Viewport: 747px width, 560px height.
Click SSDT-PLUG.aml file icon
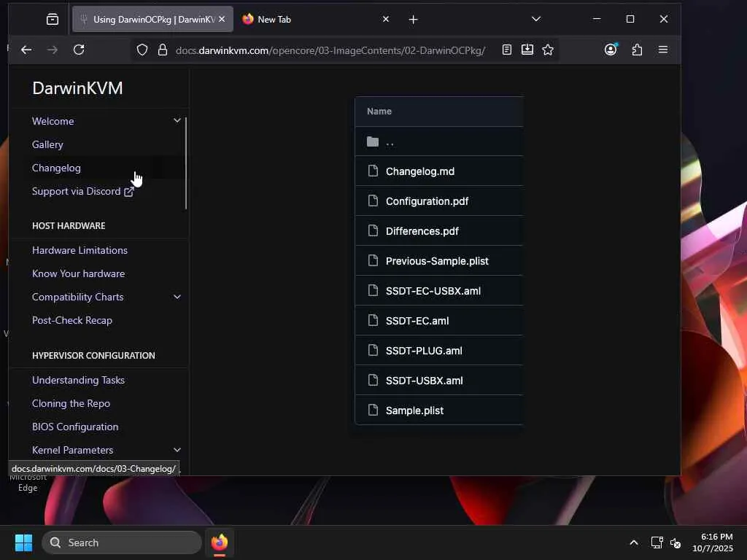(373, 350)
